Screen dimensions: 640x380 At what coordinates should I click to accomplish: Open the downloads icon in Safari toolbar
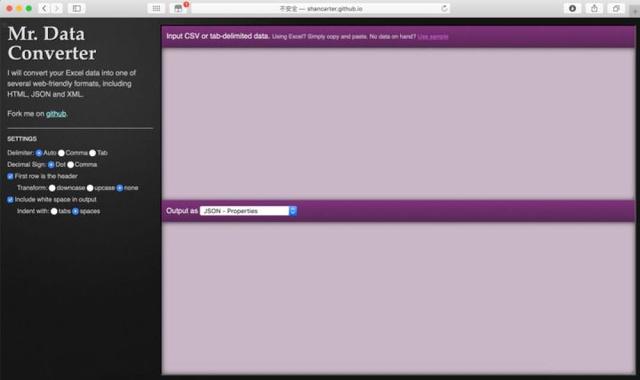coord(572,8)
